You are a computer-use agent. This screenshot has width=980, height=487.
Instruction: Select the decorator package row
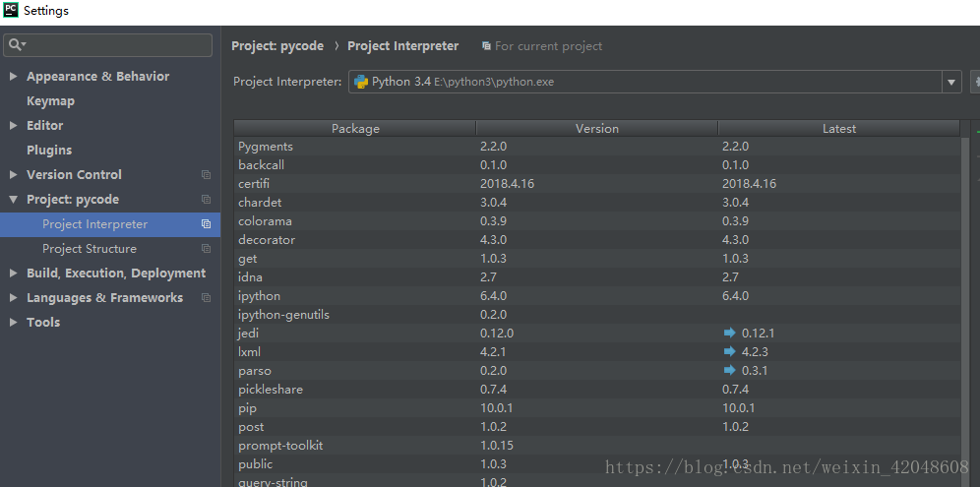pyautogui.click(x=597, y=240)
